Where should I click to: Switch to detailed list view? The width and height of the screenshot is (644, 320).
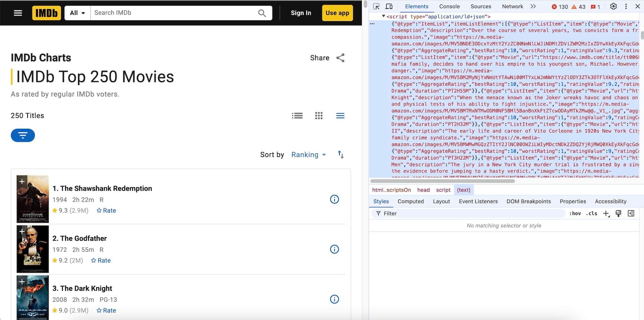[297, 116]
